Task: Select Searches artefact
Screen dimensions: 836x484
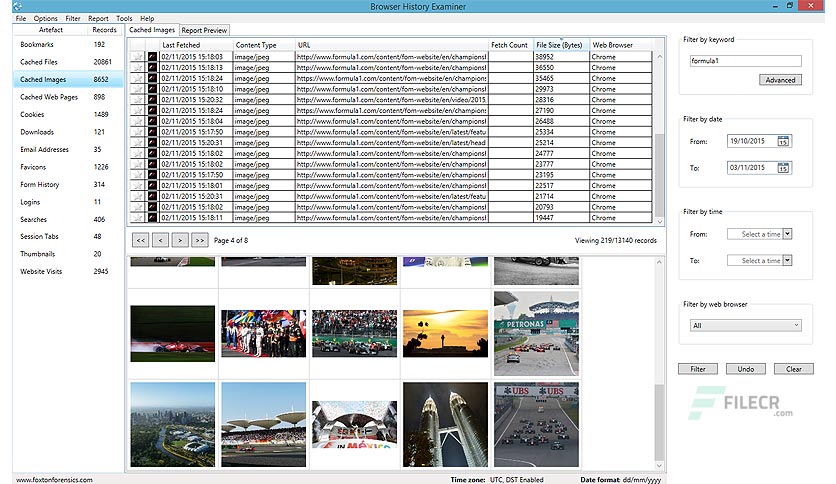Action: click(x=68, y=220)
